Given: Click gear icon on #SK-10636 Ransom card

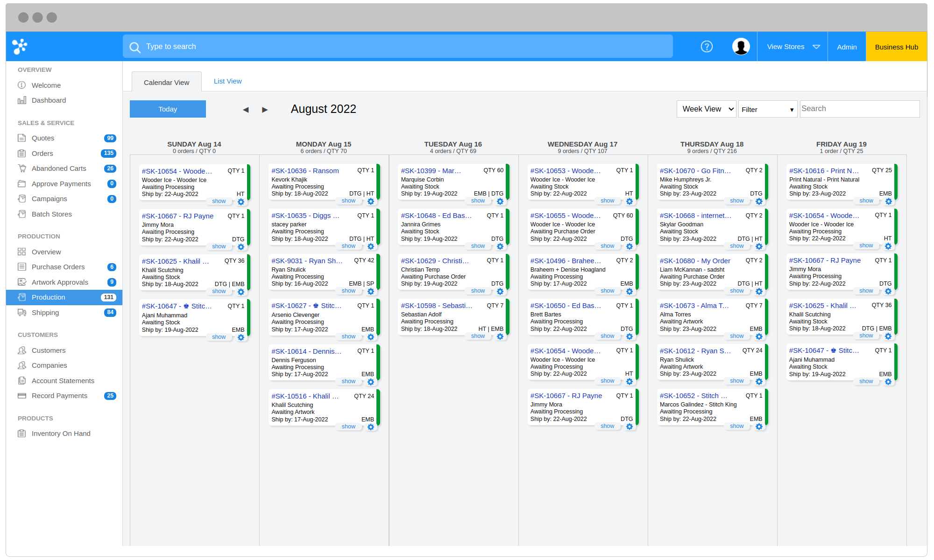Looking at the screenshot, I should (x=371, y=202).
